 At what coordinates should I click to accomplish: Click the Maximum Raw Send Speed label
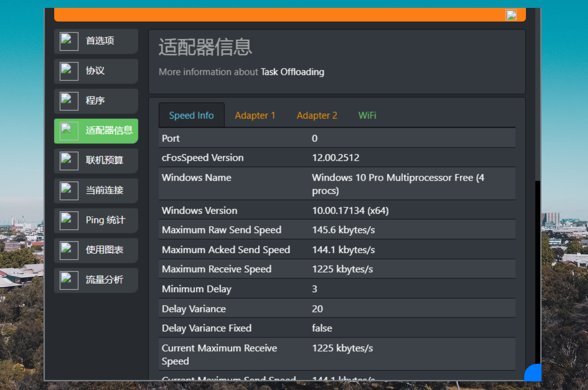[x=222, y=230]
